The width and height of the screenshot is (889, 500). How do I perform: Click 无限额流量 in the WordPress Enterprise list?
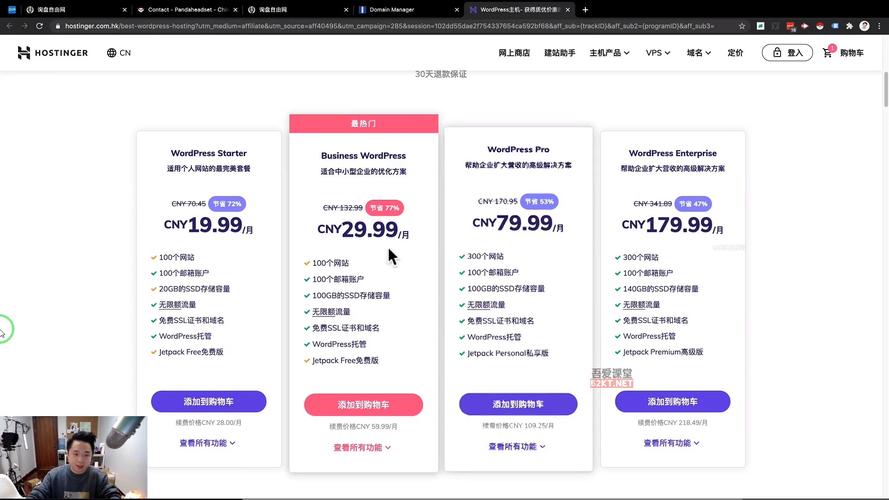(x=641, y=304)
